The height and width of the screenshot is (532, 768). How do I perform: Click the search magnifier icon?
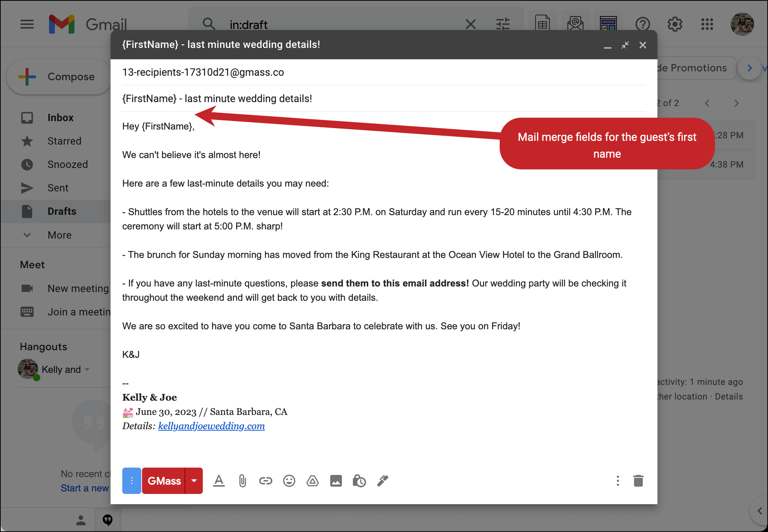pos(209,25)
